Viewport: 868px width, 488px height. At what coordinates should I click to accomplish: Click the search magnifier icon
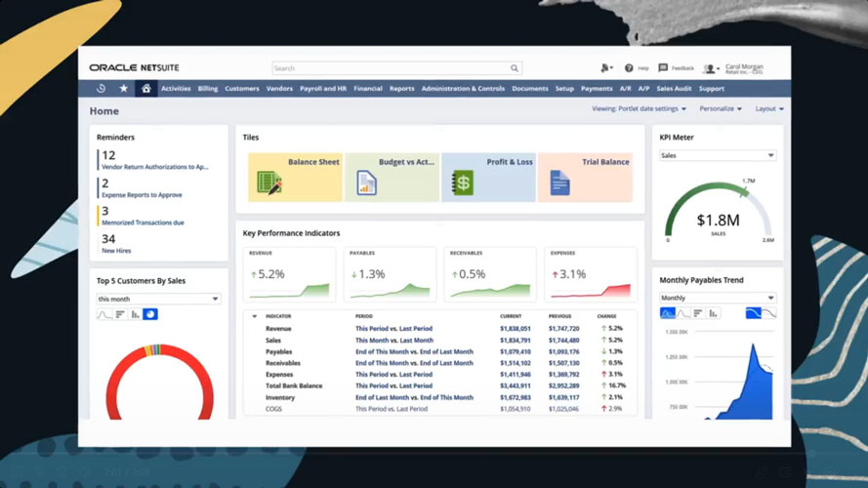click(515, 68)
